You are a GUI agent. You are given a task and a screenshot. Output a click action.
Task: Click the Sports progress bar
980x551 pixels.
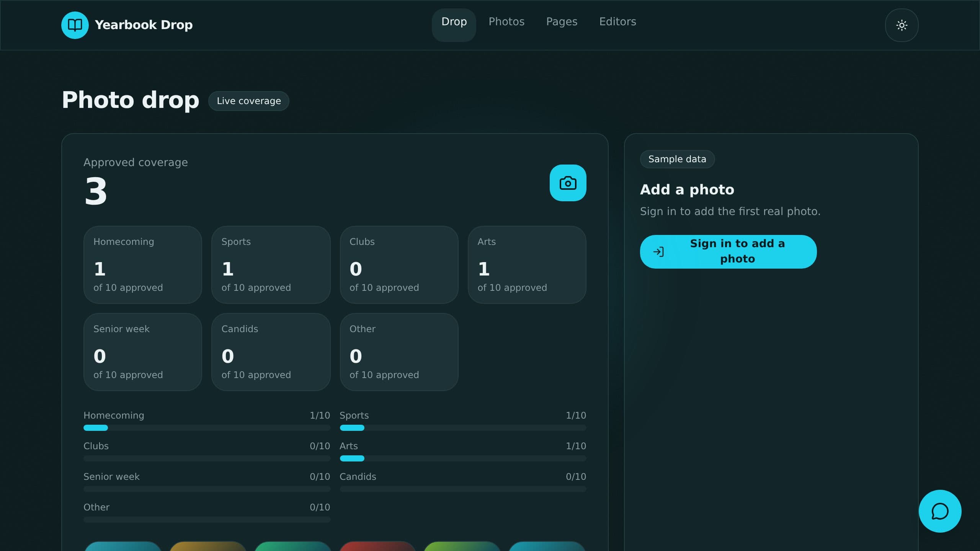(x=463, y=428)
